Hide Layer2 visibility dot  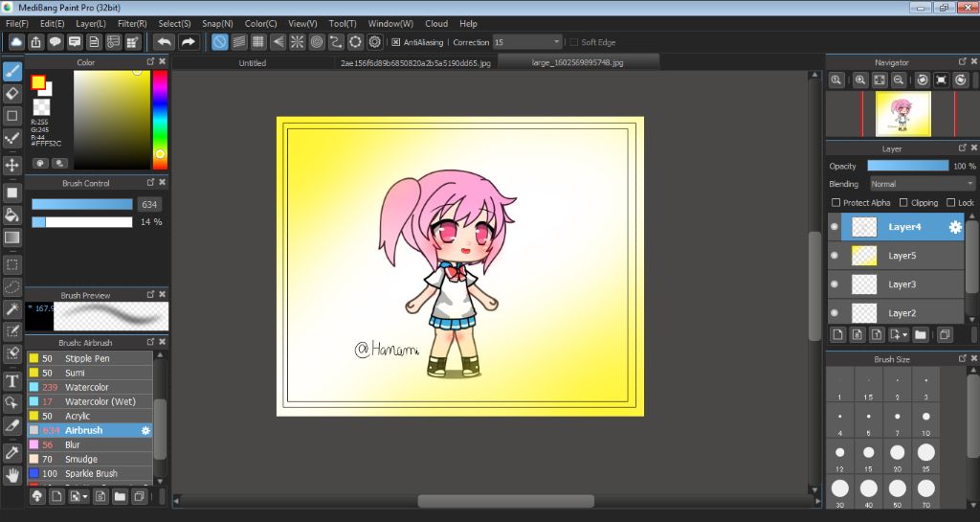click(835, 312)
